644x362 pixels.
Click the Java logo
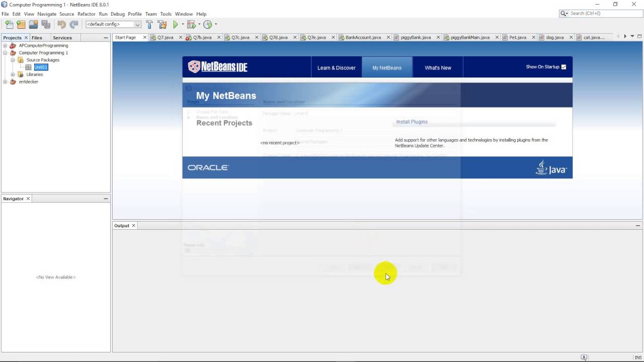(x=551, y=167)
